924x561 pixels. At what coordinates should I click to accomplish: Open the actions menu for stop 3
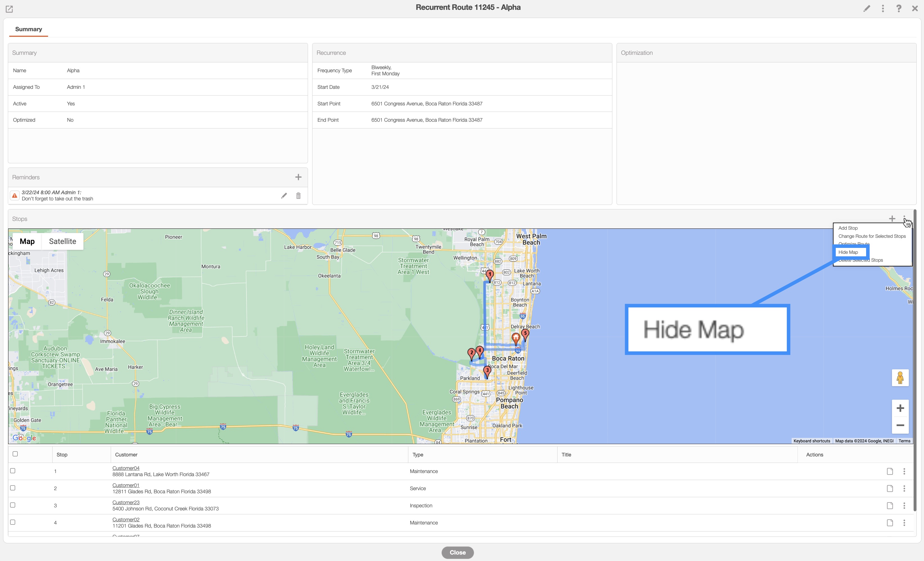tap(904, 506)
